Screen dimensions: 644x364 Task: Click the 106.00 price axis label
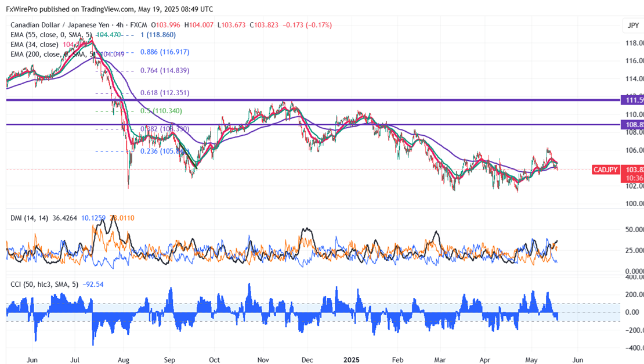(634, 150)
